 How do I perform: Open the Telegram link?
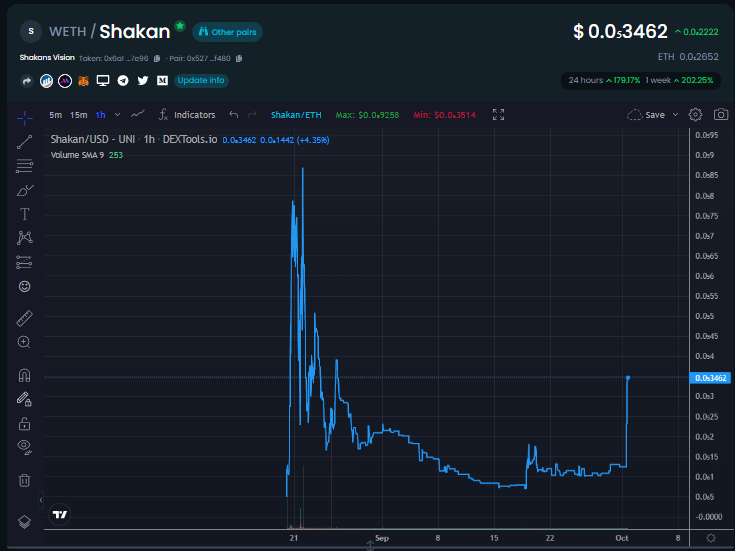click(x=123, y=81)
